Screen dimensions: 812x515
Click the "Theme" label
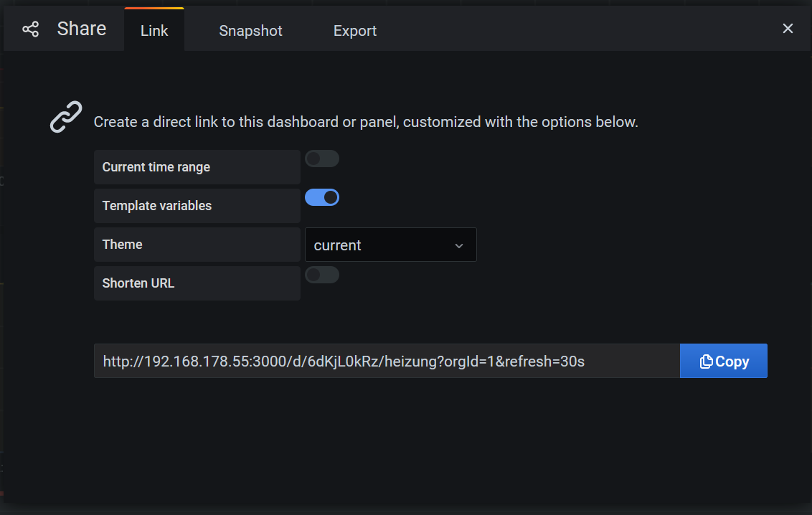pos(123,245)
